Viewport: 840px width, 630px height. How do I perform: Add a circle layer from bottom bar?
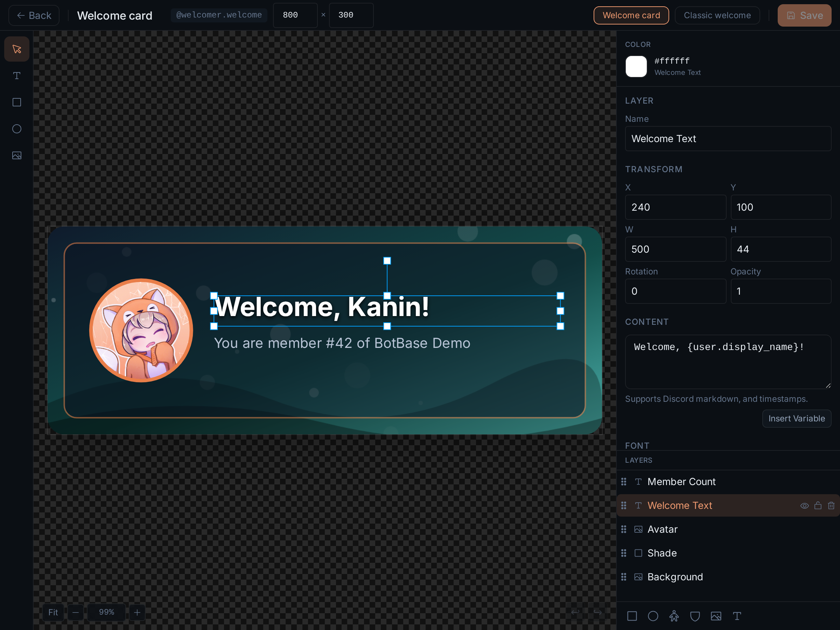pyautogui.click(x=653, y=616)
